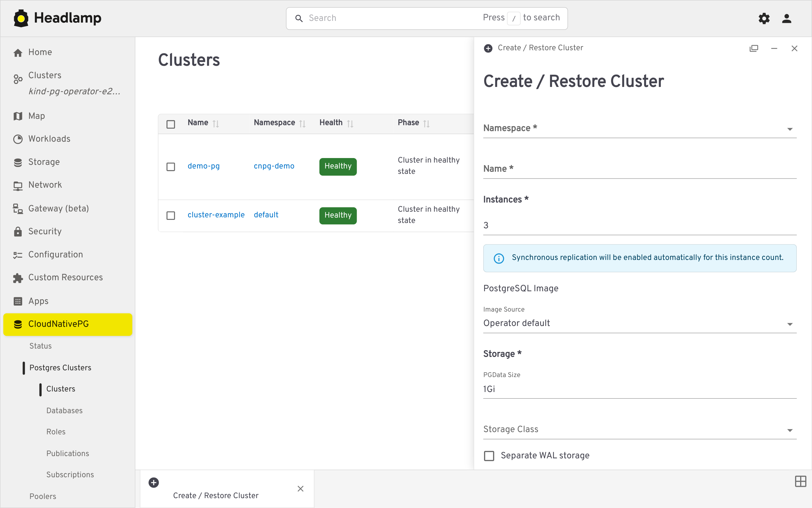Open the Custom Resources menu item
The height and width of the screenshot is (508, 812).
tap(68, 278)
